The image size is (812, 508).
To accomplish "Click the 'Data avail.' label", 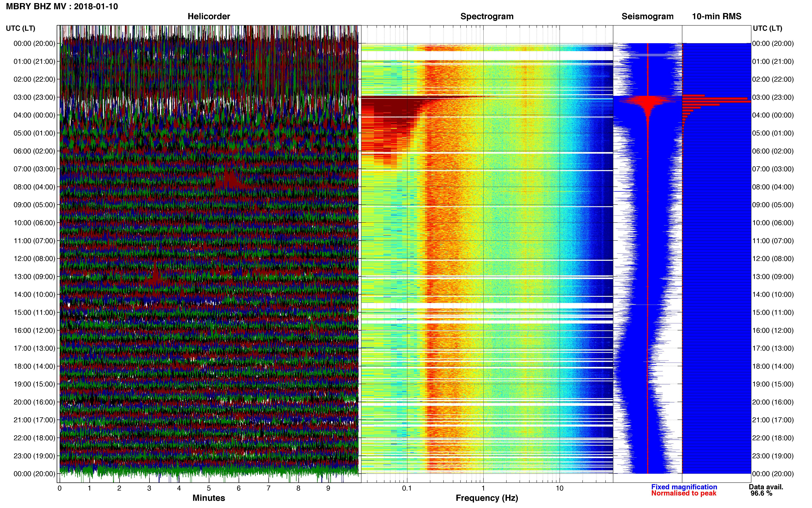I will [x=766, y=487].
